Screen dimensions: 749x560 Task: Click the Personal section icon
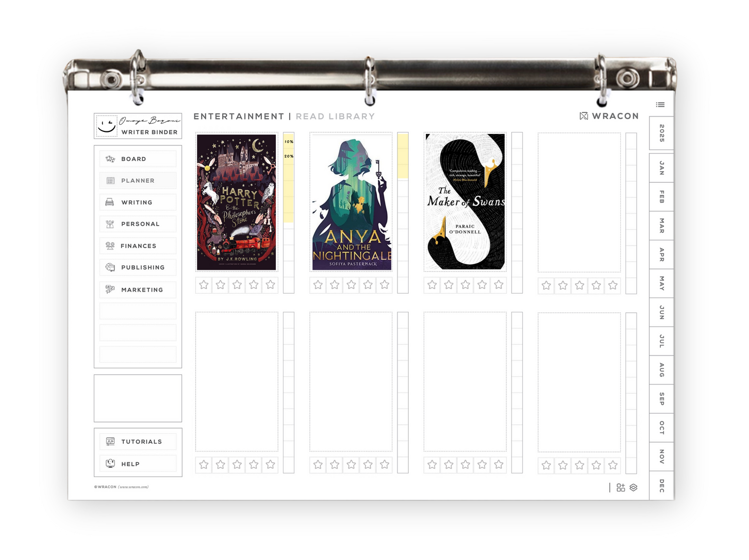point(110,224)
